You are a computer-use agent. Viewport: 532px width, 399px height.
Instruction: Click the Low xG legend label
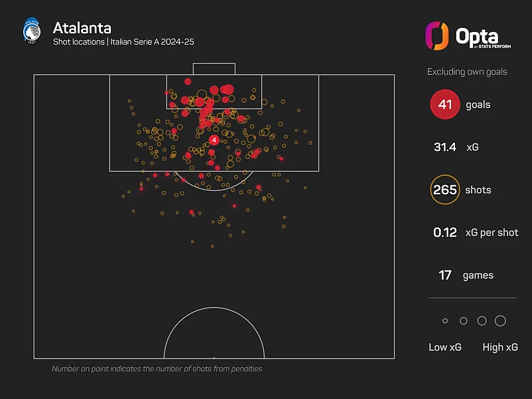tap(445, 347)
